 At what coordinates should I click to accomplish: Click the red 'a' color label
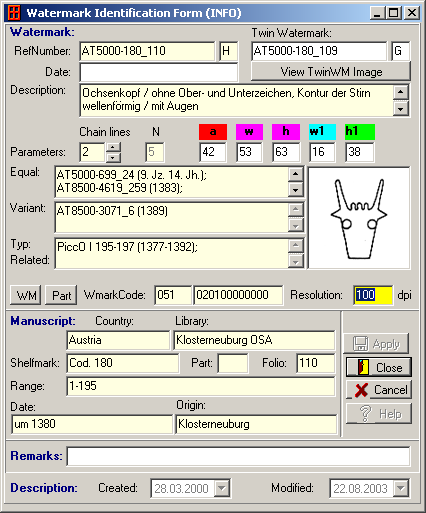[213, 132]
